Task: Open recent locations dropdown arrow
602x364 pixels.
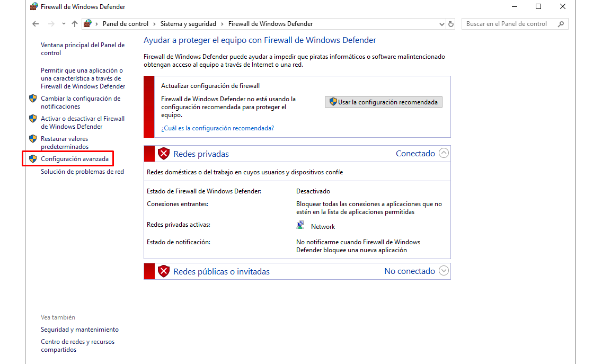Action: tap(64, 24)
